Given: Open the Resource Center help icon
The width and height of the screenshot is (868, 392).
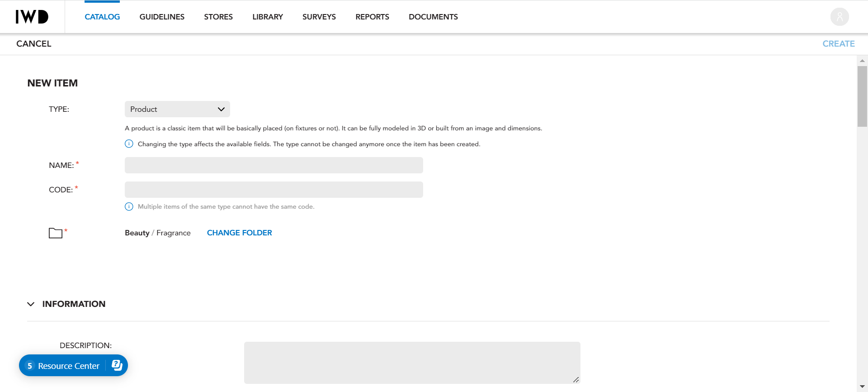Looking at the screenshot, I should (x=117, y=365).
